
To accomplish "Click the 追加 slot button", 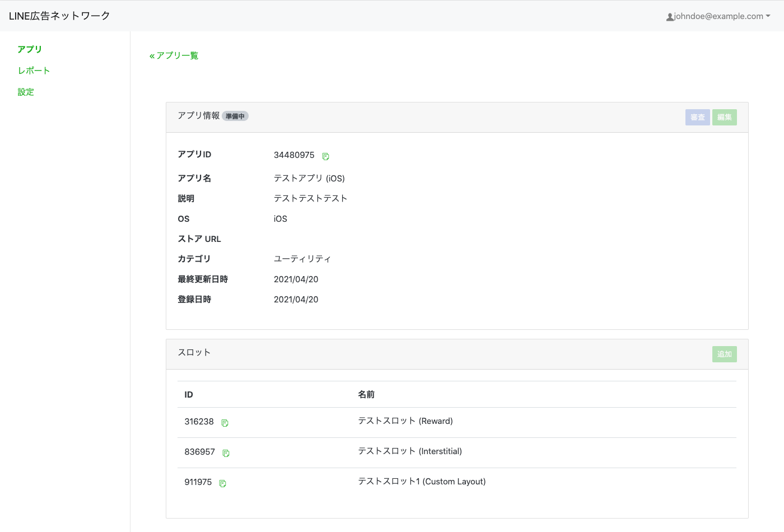I will tap(725, 354).
